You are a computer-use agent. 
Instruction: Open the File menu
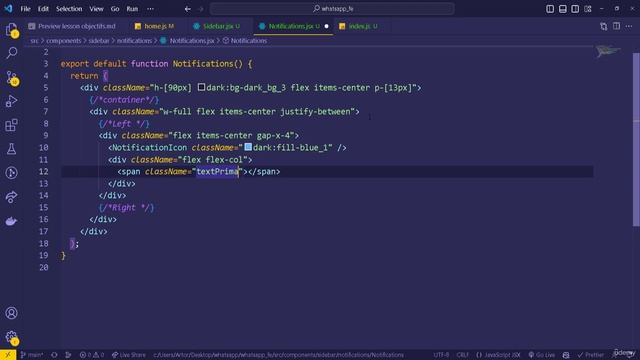25,9
